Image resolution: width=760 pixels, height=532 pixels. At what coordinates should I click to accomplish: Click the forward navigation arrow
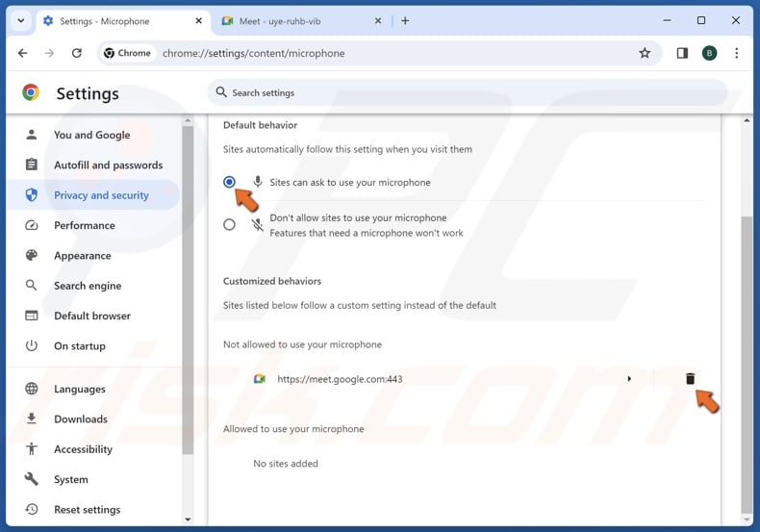click(x=49, y=53)
